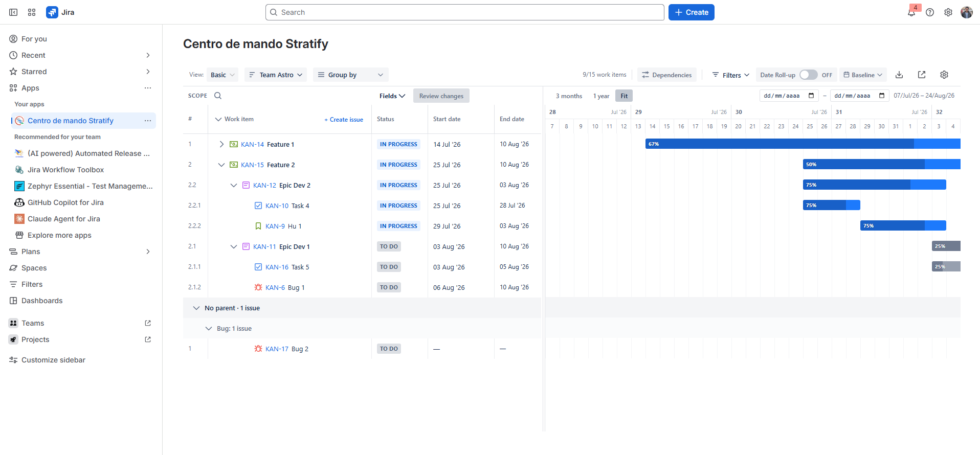The width and height of the screenshot is (980, 455).
Task: Toggle the Date Roll-up switch
Action: tap(808, 75)
